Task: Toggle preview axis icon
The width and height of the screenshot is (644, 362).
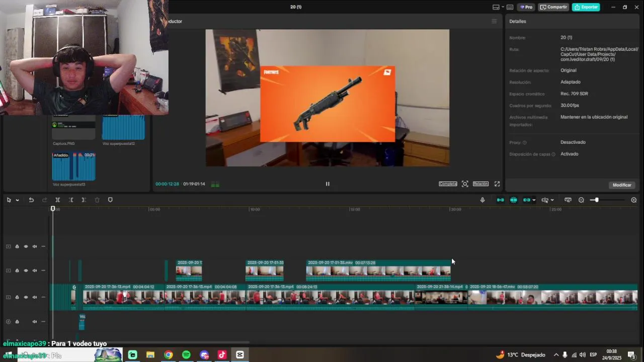Action: tap(545, 200)
